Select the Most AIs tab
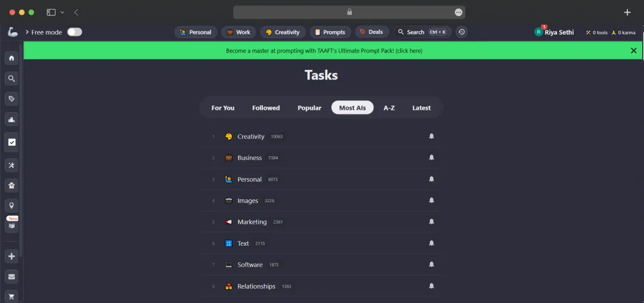 coord(352,107)
